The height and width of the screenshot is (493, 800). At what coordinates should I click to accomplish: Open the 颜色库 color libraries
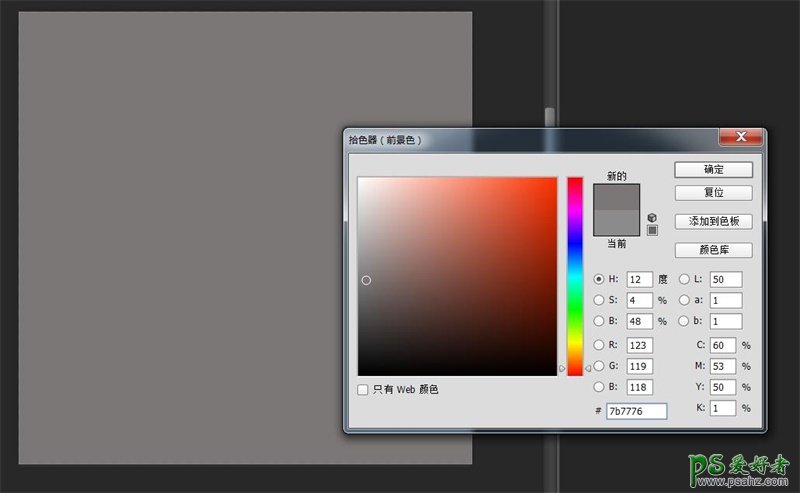(713, 250)
